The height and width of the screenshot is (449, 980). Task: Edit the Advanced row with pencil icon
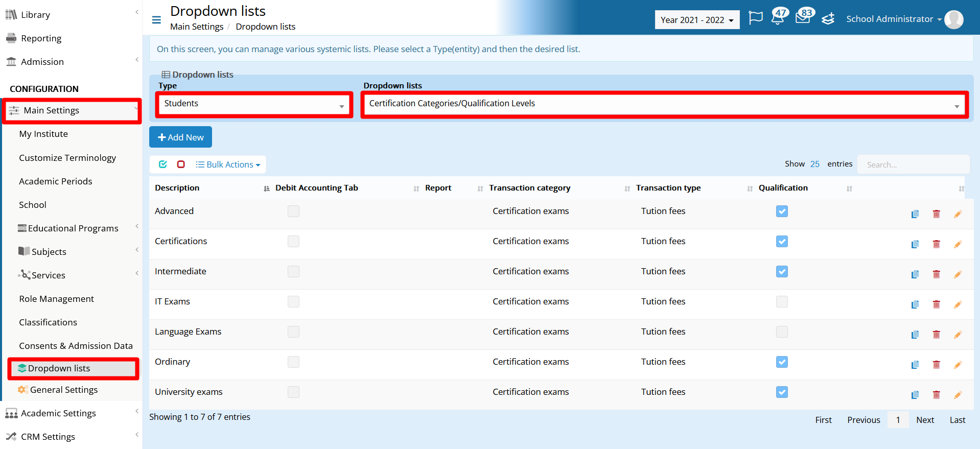[958, 214]
